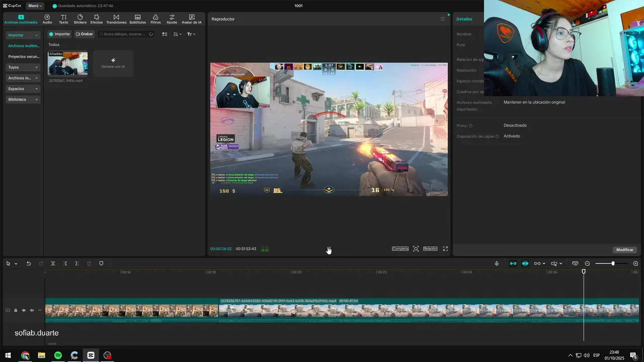Image resolution: width=644 pixels, height=362 pixels.
Task: Hide the main video track
Action: tap(24, 310)
